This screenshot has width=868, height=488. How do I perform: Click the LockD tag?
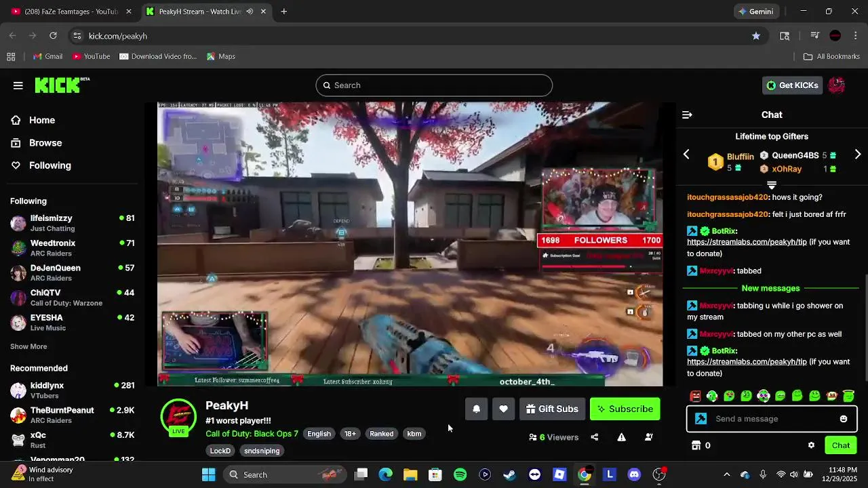(x=220, y=451)
